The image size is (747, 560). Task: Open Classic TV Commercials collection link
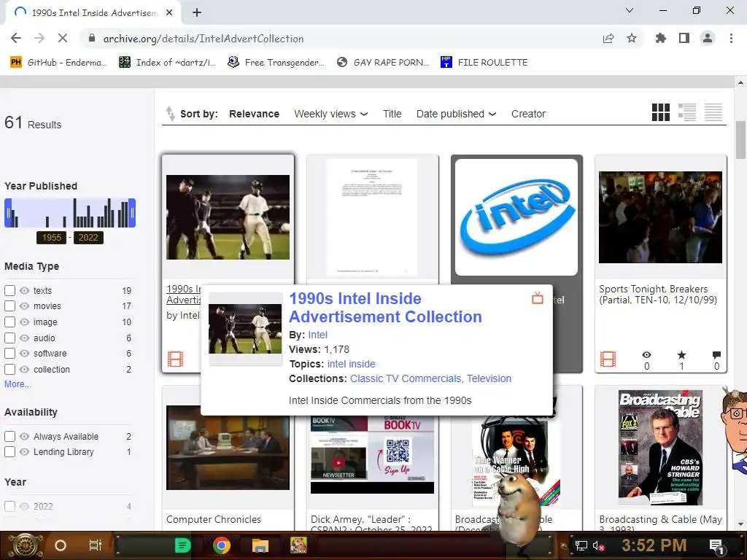pyautogui.click(x=407, y=378)
